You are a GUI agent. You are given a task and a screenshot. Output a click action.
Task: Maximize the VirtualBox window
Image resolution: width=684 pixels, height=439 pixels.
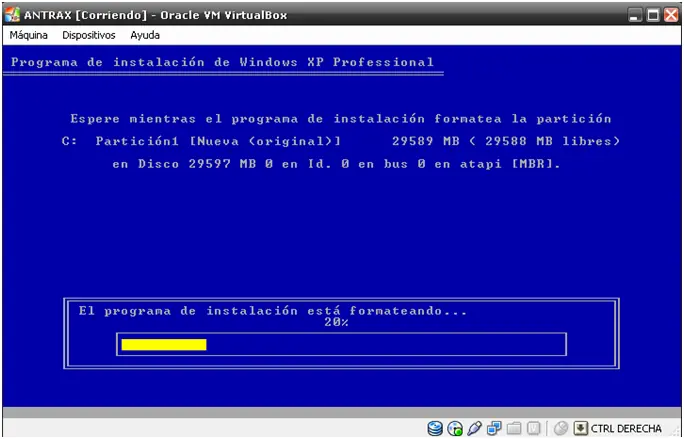point(653,16)
